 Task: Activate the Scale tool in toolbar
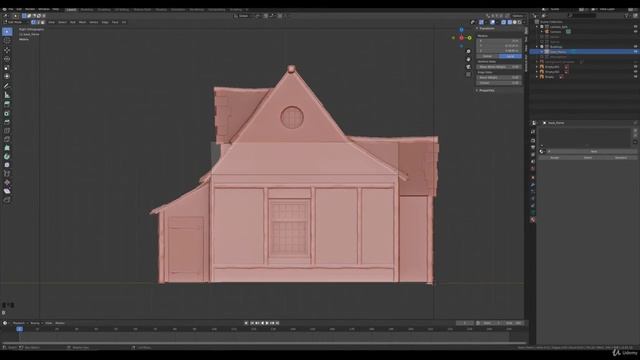click(7, 67)
